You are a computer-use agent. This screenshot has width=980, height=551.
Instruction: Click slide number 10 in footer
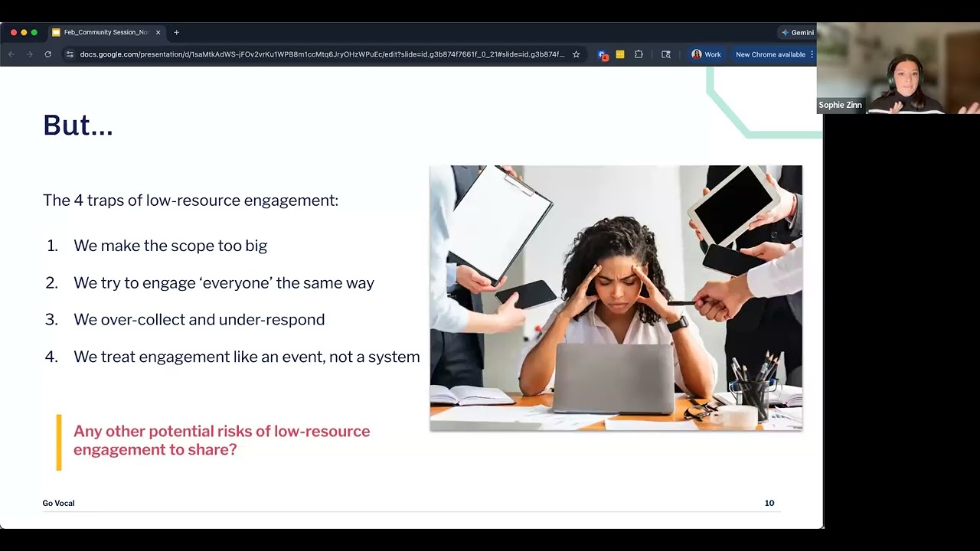click(x=769, y=503)
